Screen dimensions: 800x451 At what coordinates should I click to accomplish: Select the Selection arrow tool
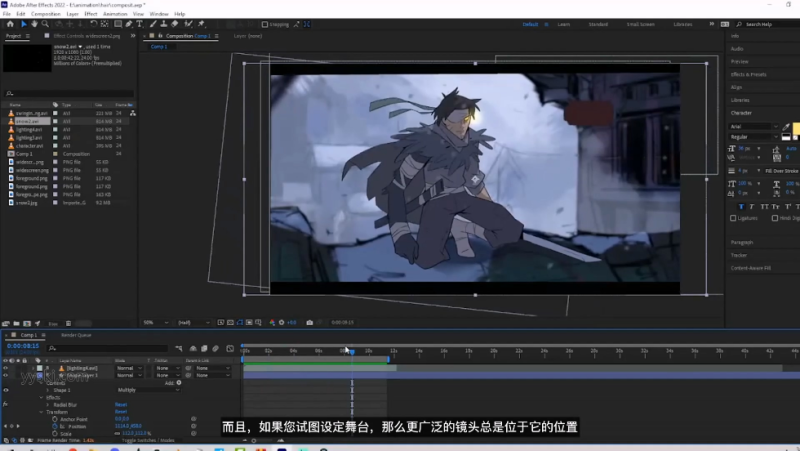click(23, 24)
